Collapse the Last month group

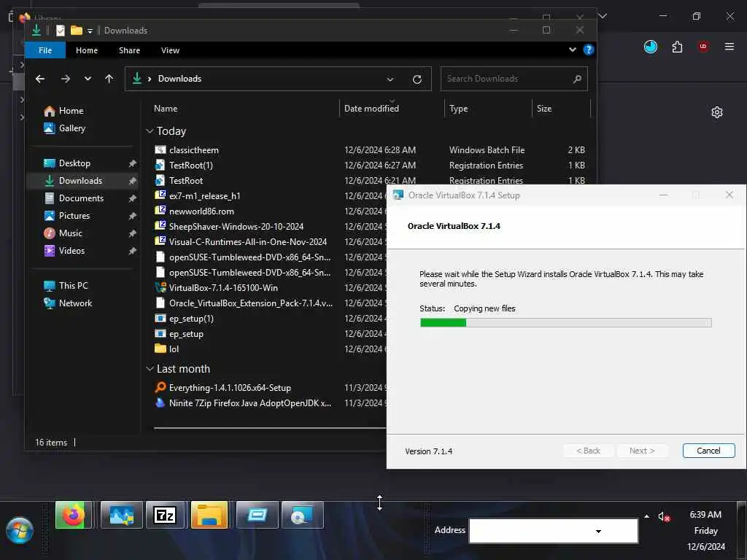(x=150, y=369)
